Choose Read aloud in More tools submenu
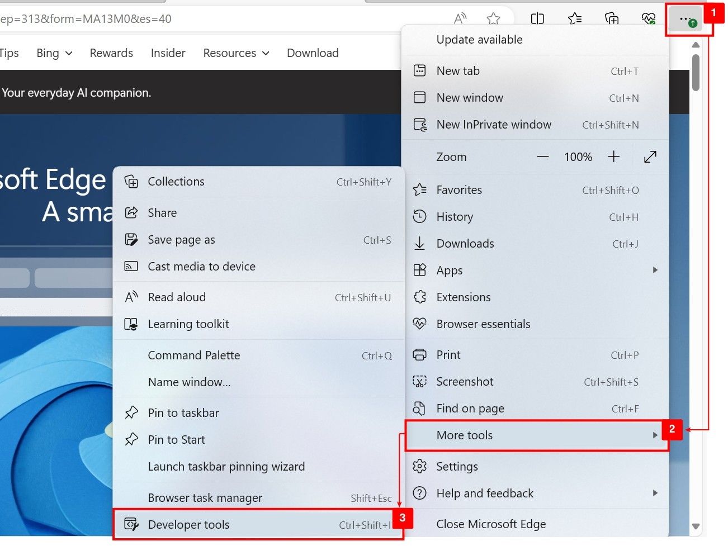This screenshot has width=728, height=560. point(258,297)
